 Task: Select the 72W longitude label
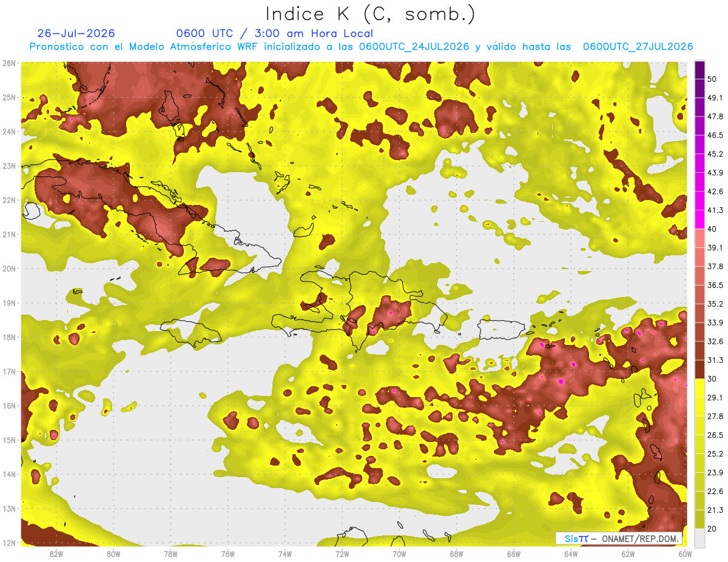(x=342, y=554)
